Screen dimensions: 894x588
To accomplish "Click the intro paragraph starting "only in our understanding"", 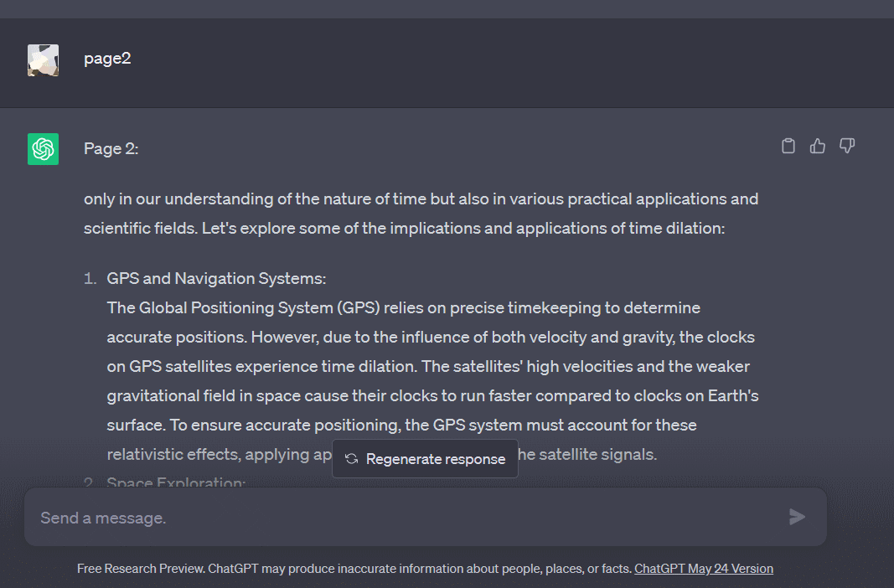I will (421, 199).
